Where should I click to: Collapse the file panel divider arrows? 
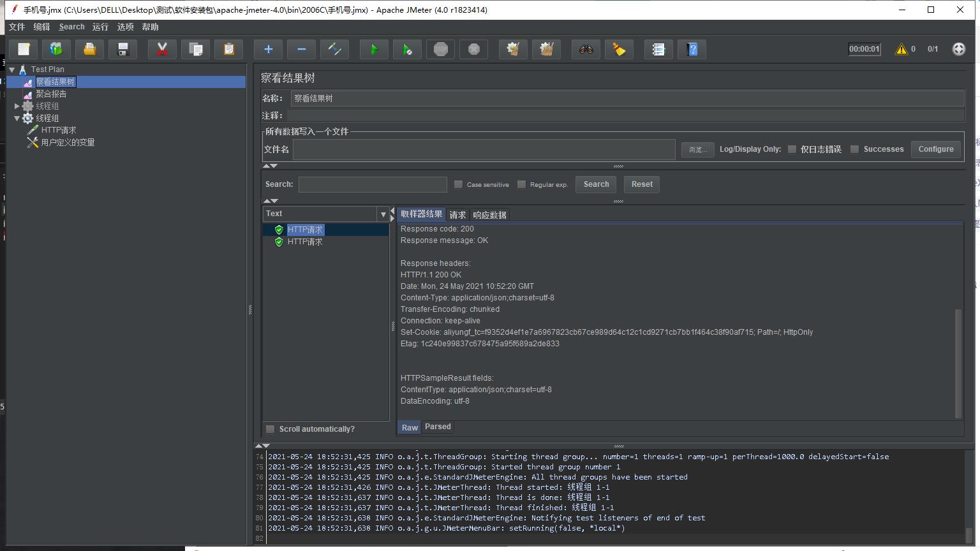271,166
